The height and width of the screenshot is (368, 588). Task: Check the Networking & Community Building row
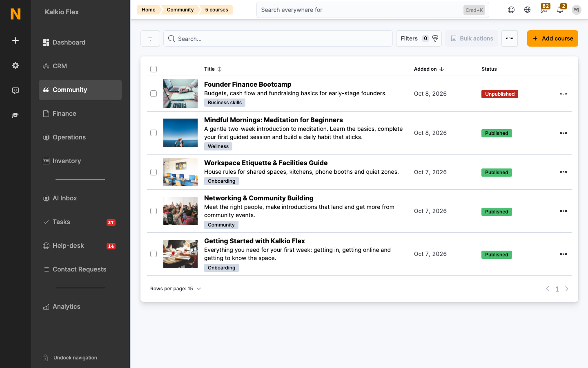click(x=154, y=211)
